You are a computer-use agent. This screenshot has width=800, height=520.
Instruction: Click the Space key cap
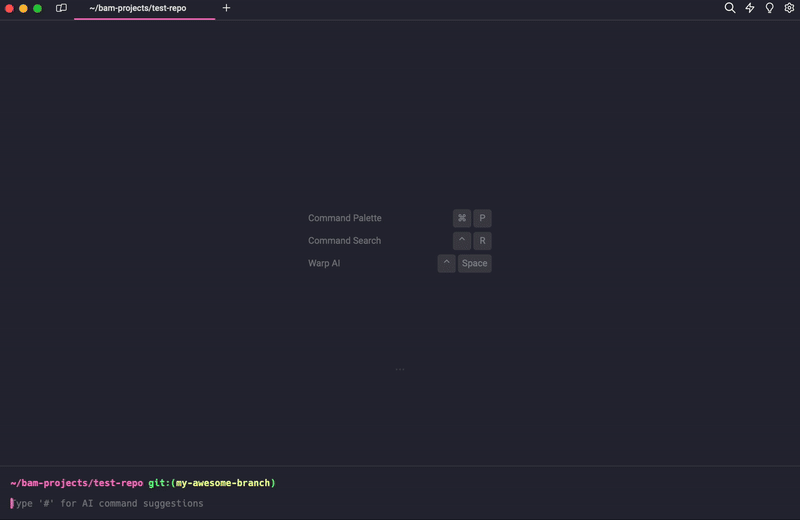point(474,263)
